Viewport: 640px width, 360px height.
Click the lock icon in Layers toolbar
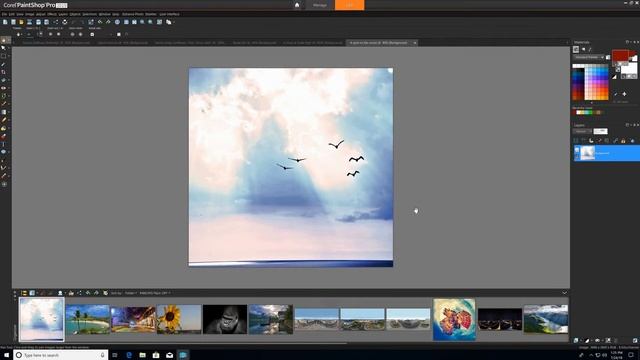pyautogui.click(x=623, y=141)
